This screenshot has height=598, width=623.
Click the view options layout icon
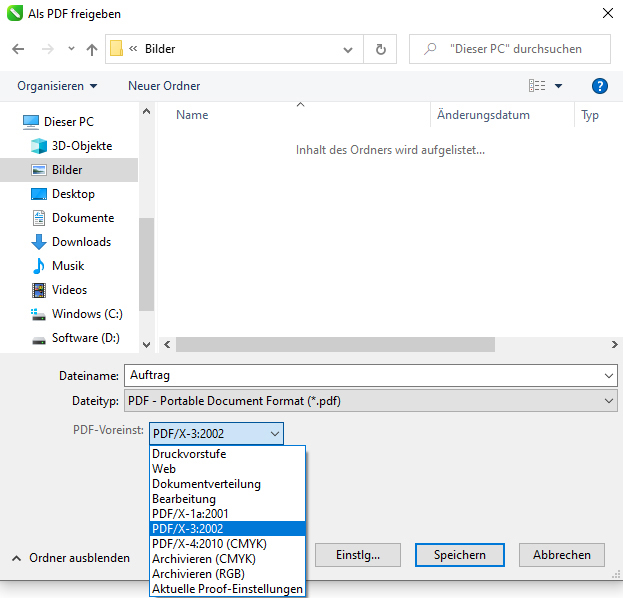pos(538,86)
